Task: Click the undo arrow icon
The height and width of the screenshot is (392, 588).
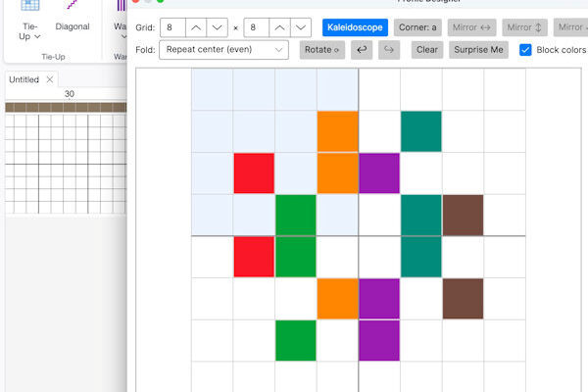Action: pos(362,50)
